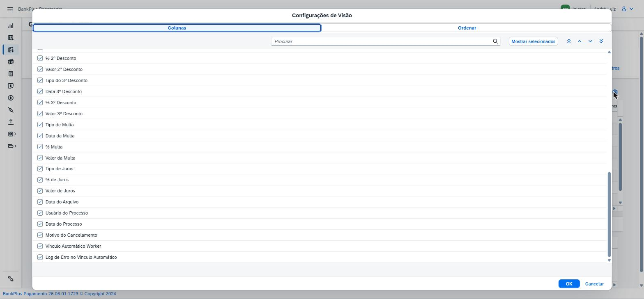Open the user account dropdown
The width and height of the screenshot is (644, 299).
click(627, 9)
